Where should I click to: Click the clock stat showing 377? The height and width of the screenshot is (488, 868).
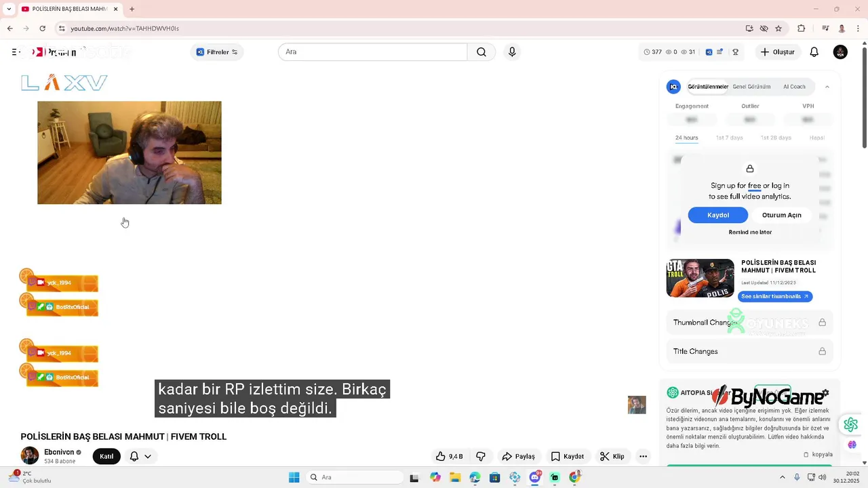pos(652,52)
